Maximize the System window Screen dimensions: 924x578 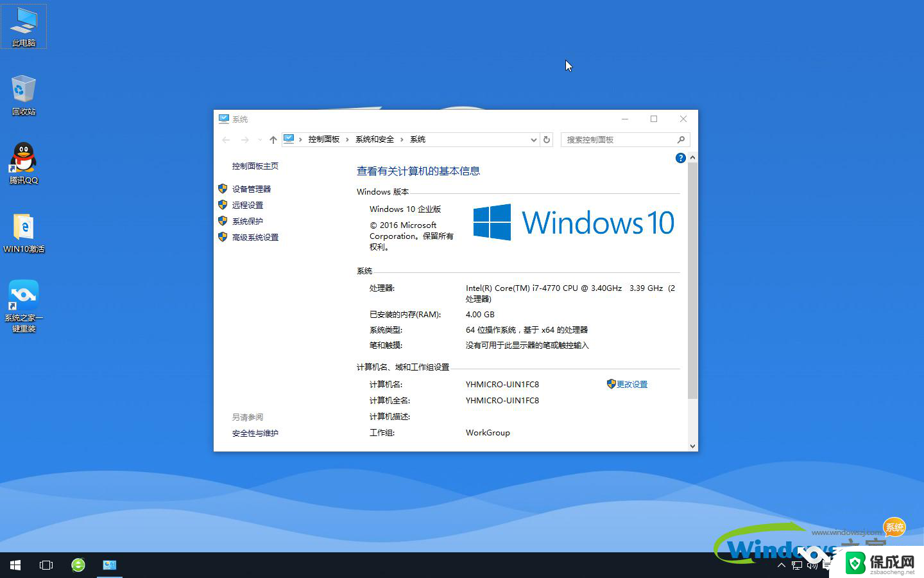pyautogui.click(x=654, y=119)
